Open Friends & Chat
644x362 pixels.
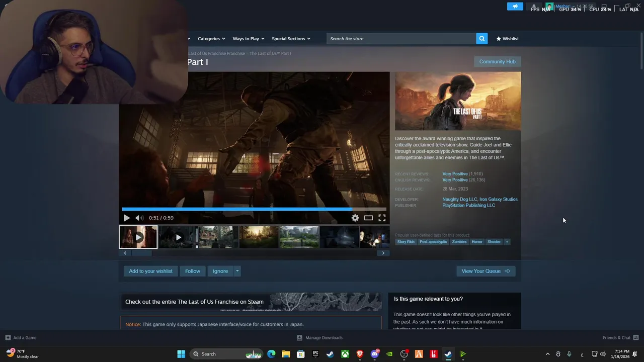621,337
